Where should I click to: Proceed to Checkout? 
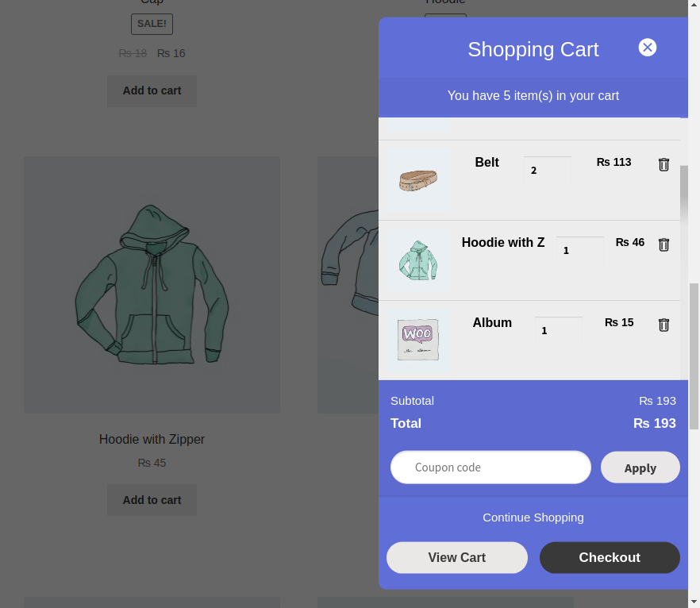point(610,557)
